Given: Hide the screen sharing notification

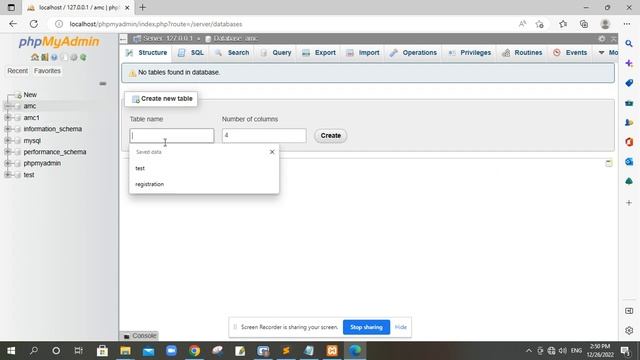Looking at the screenshot, I should pos(401,327).
